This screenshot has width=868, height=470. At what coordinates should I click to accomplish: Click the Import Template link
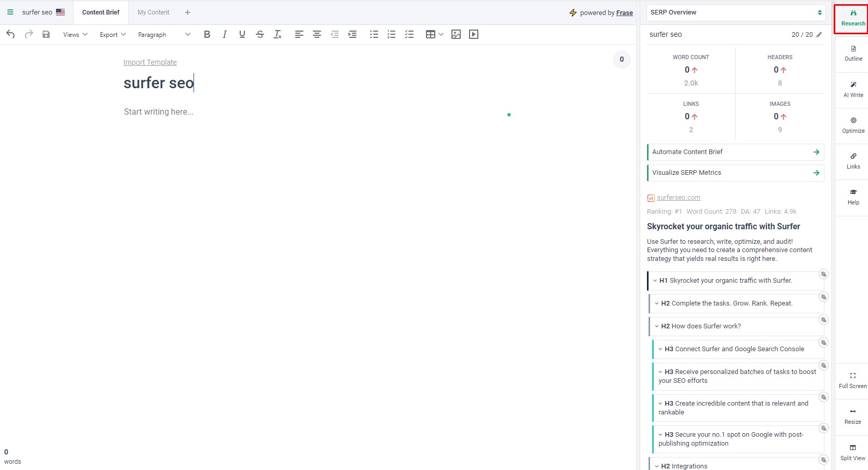(x=150, y=62)
